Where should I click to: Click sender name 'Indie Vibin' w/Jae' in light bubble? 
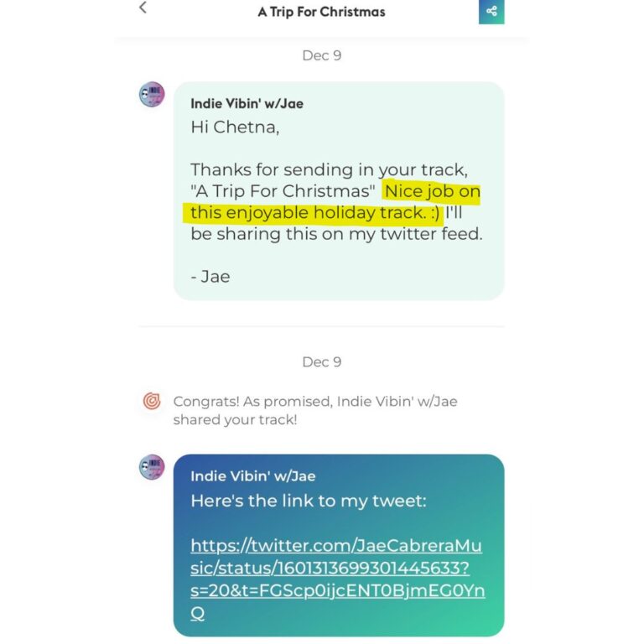point(247,103)
